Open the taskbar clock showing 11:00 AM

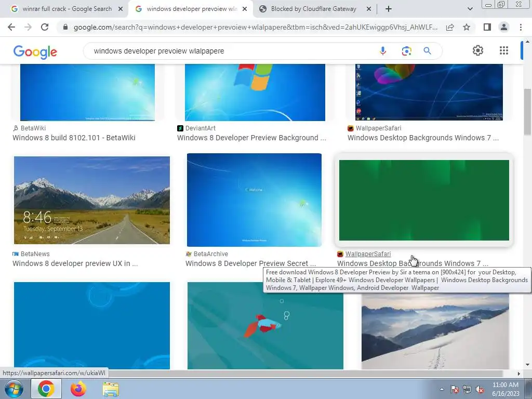(x=505, y=389)
